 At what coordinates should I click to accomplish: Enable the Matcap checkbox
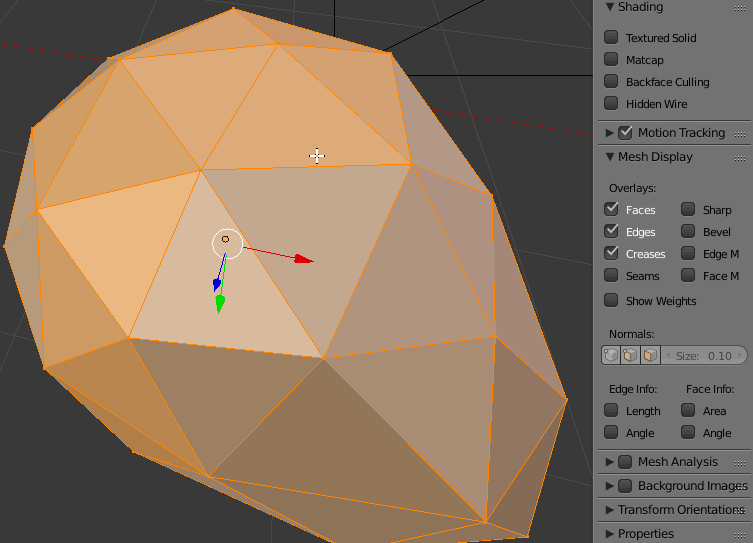611,59
